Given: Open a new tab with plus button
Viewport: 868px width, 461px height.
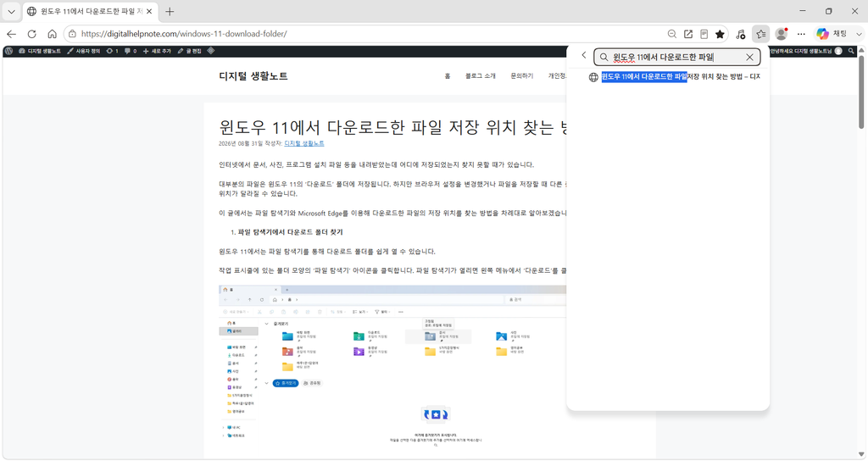Looking at the screenshot, I should 170,11.
